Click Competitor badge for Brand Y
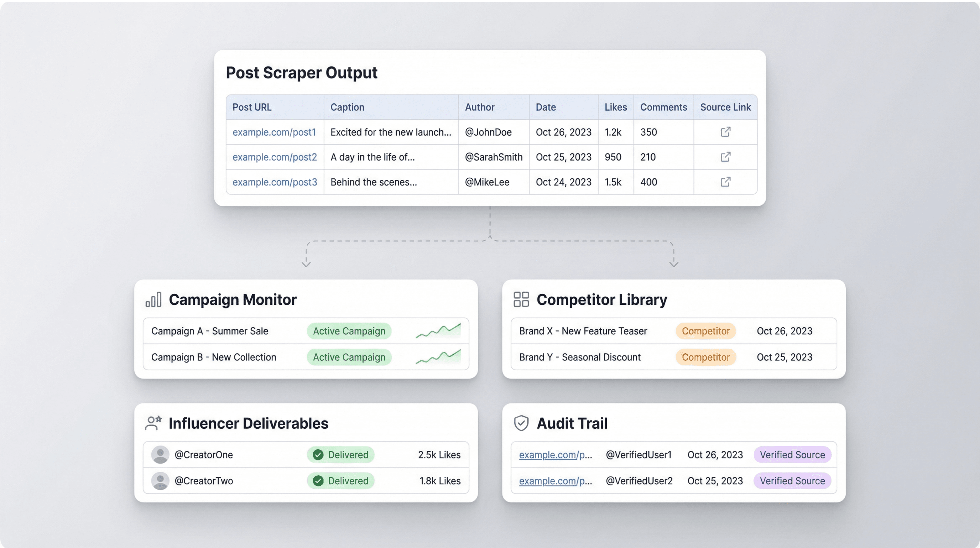 (x=705, y=357)
